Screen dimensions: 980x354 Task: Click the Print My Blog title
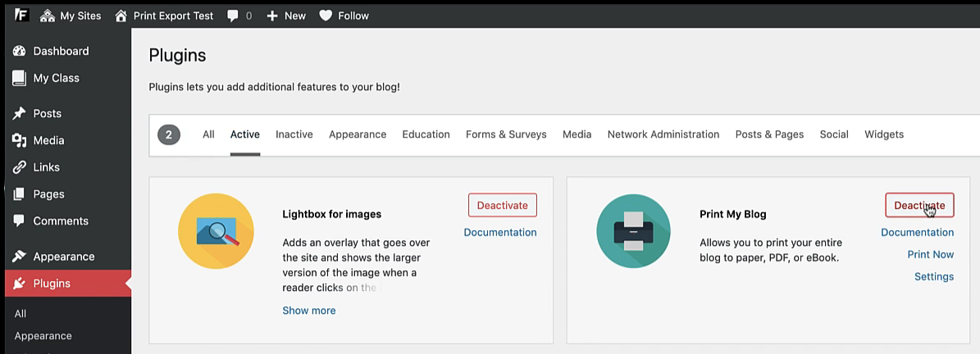(732, 214)
